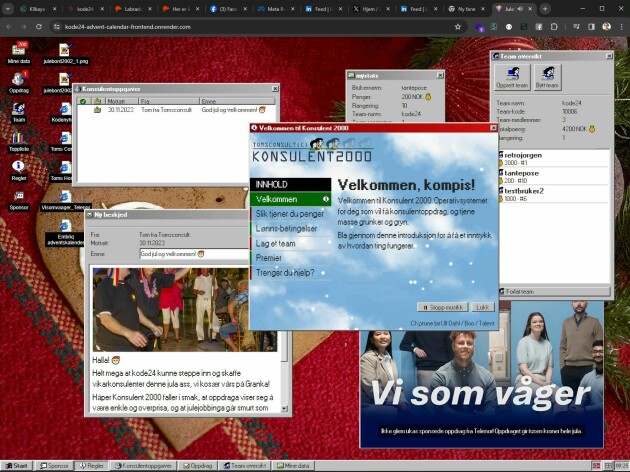This screenshot has width=630, height=472.
Task: Switch to the Facebook browser tab
Action: pyautogui.click(x=228, y=8)
